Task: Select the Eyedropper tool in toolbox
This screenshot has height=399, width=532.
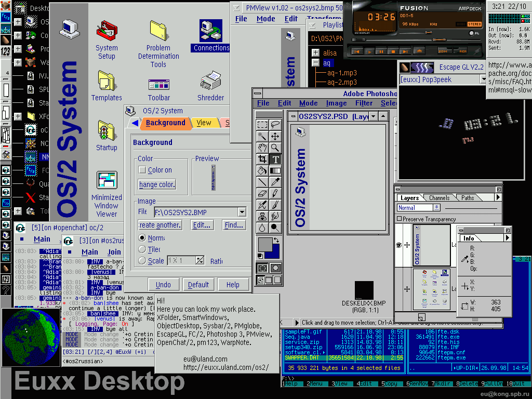Action: click(x=275, y=182)
